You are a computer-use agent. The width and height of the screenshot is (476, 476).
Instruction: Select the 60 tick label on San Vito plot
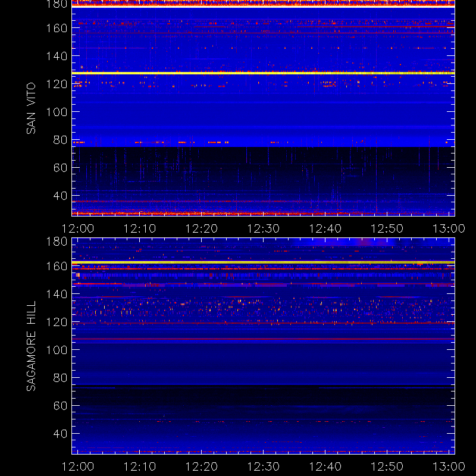[x=60, y=168]
